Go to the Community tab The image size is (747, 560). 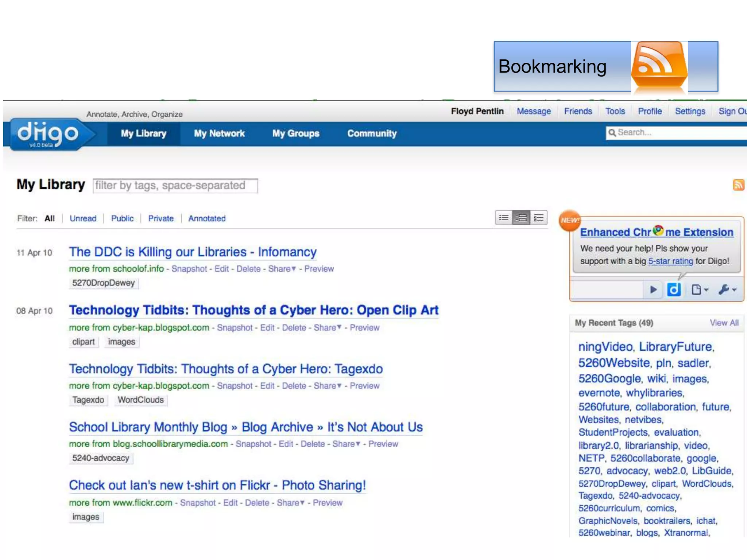coord(372,133)
